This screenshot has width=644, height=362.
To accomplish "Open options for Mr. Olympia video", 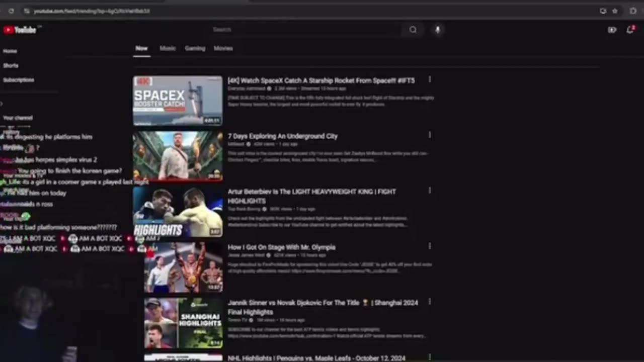I will 429,246.
